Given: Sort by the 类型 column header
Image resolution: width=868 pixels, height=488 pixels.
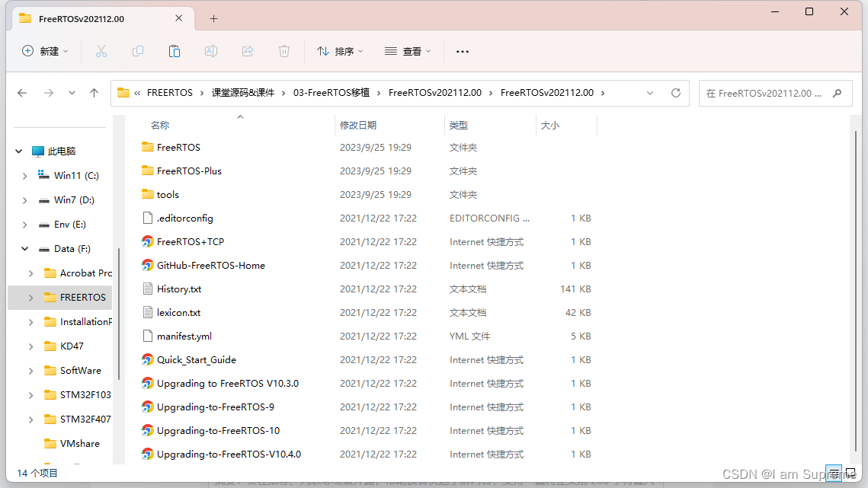Looking at the screenshot, I should [458, 126].
